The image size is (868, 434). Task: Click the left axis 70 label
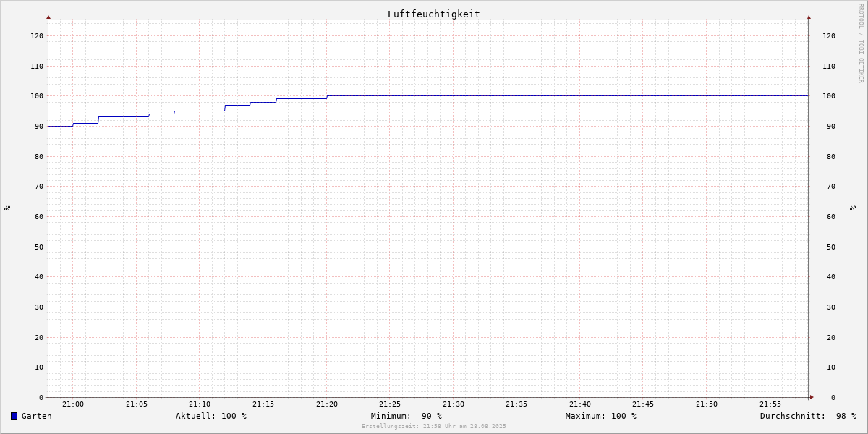(39, 186)
